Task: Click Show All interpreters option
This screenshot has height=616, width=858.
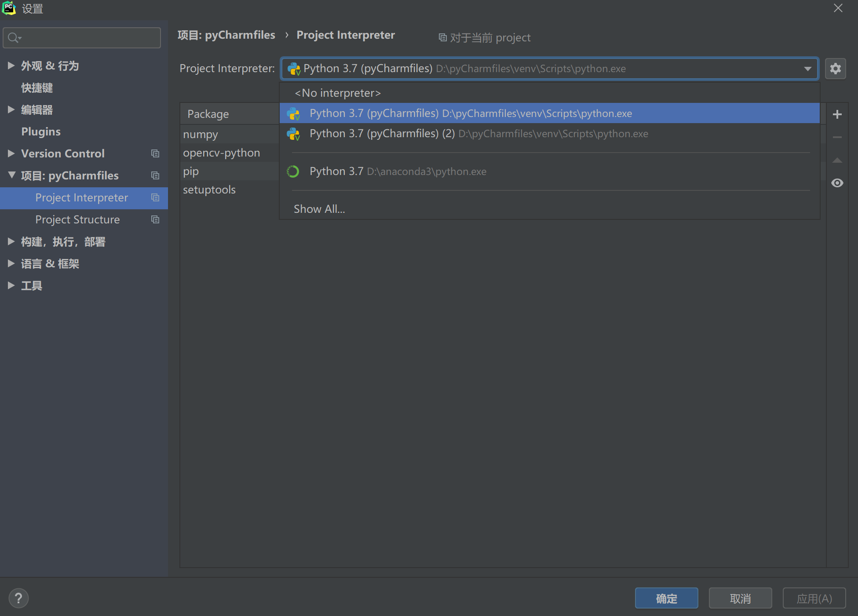Action: point(320,208)
